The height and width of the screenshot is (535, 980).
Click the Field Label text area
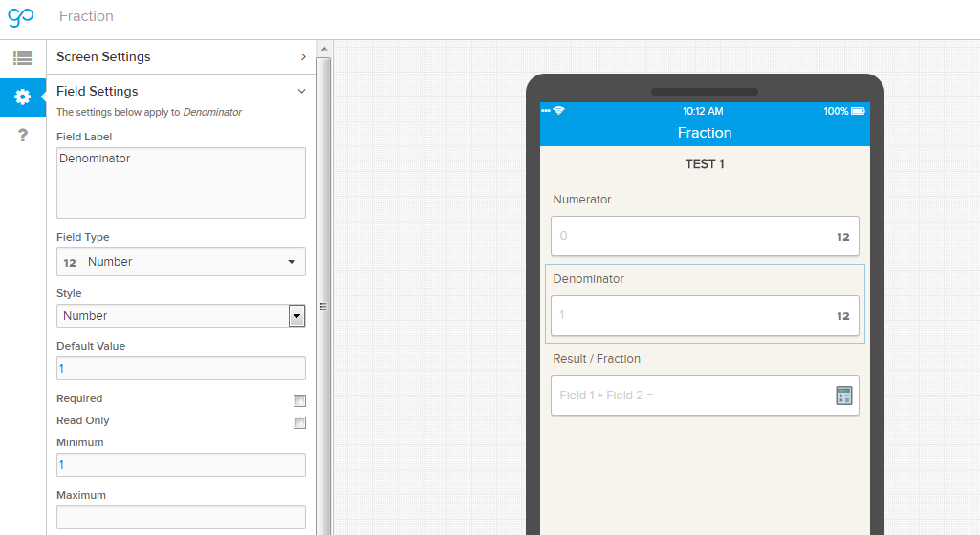click(x=181, y=182)
